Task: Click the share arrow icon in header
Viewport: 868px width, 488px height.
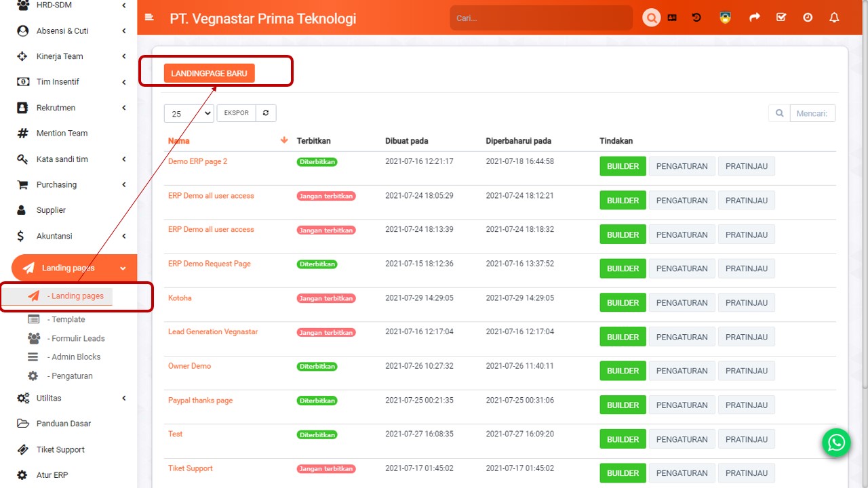Action: (754, 18)
